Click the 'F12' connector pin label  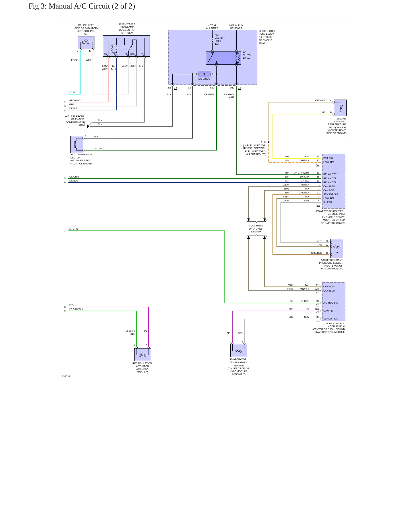[212, 88]
